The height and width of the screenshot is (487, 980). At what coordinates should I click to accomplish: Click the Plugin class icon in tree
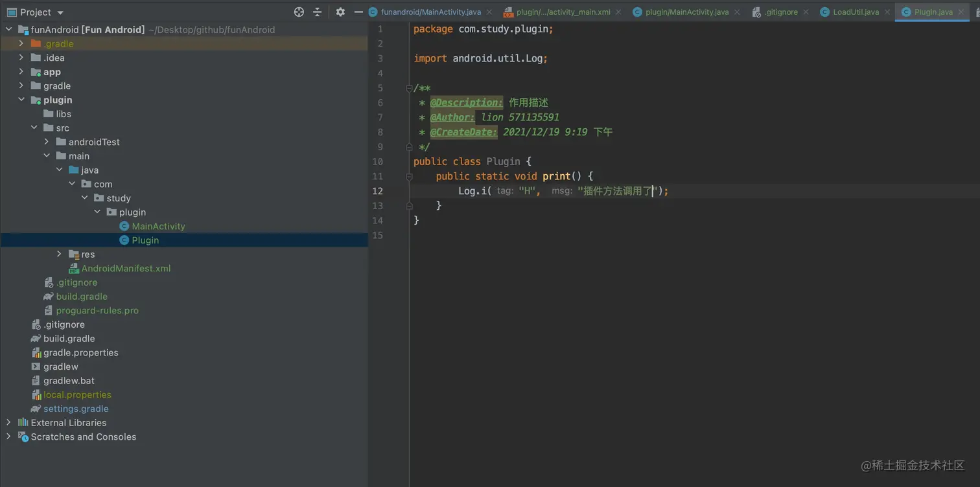coord(124,240)
